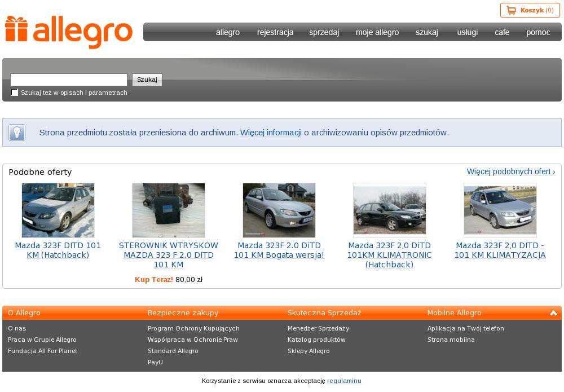This screenshot has height=392, width=564.
Task: Open Mazda 323F DITD 101 KM (Hatchback) link
Action: [58, 250]
